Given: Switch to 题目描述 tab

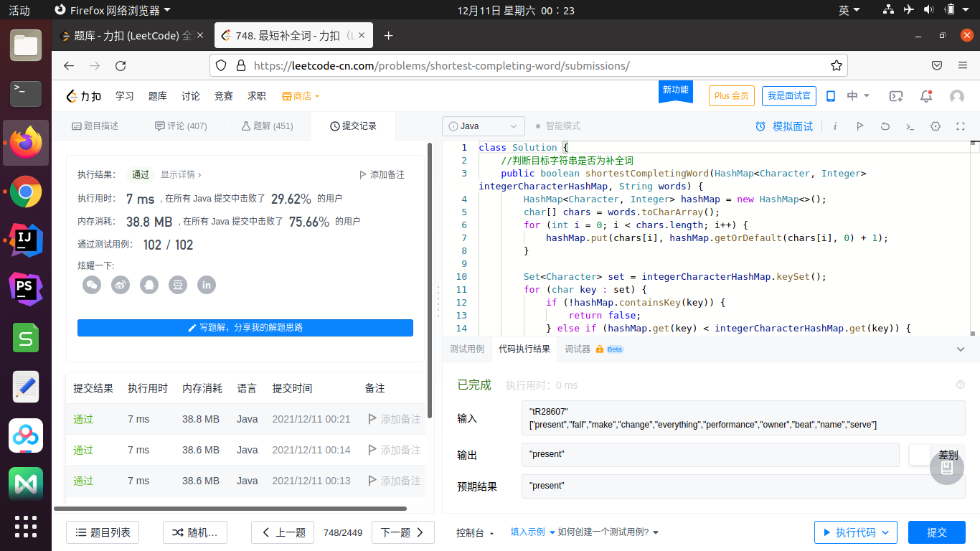Looking at the screenshot, I should point(95,126).
